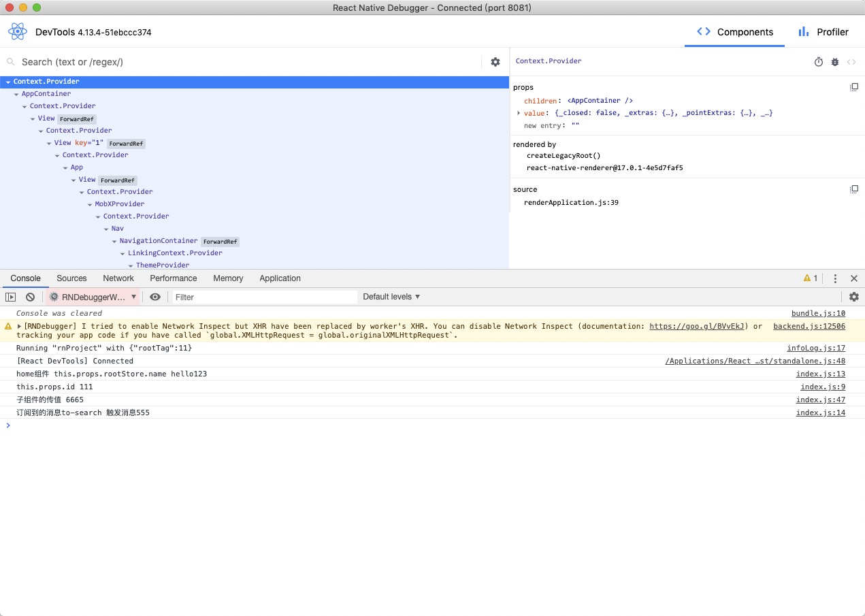This screenshot has height=616, width=865.
Task: Switch to the Profiler tab
Action: [823, 32]
